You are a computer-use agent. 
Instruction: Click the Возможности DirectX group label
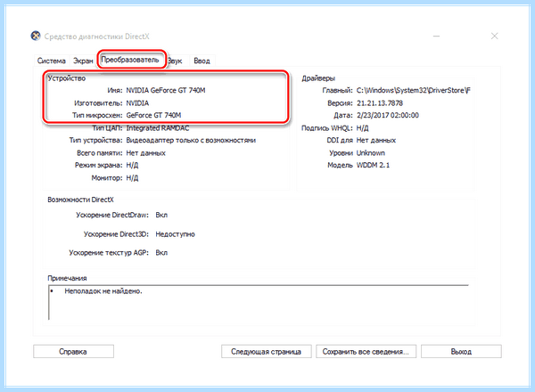pyautogui.click(x=80, y=200)
